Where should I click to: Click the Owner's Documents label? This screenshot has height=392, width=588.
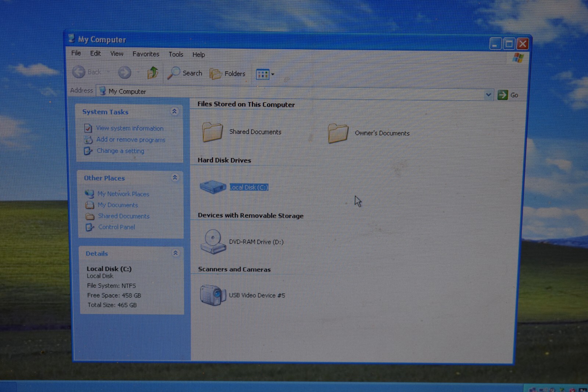point(382,133)
